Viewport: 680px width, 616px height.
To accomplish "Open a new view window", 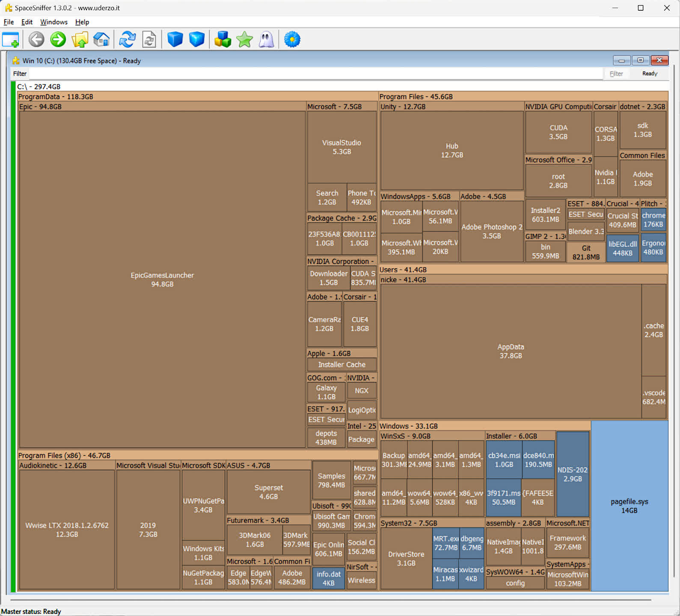I will 11,40.
